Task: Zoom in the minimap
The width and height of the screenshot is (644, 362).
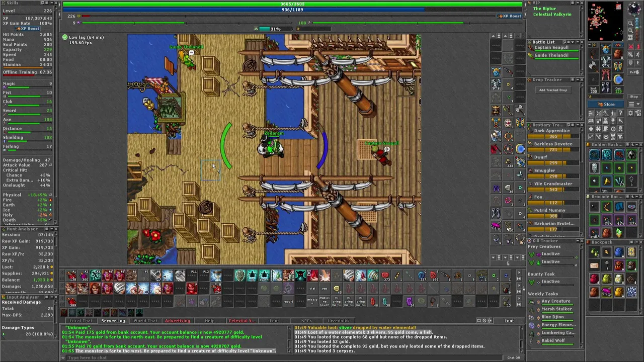Action: (x=630, y=31)
